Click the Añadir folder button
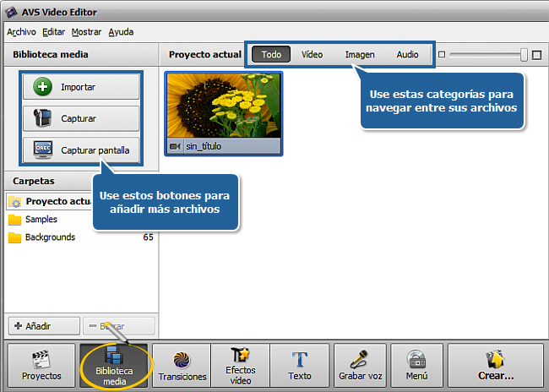 coord(44,326)
